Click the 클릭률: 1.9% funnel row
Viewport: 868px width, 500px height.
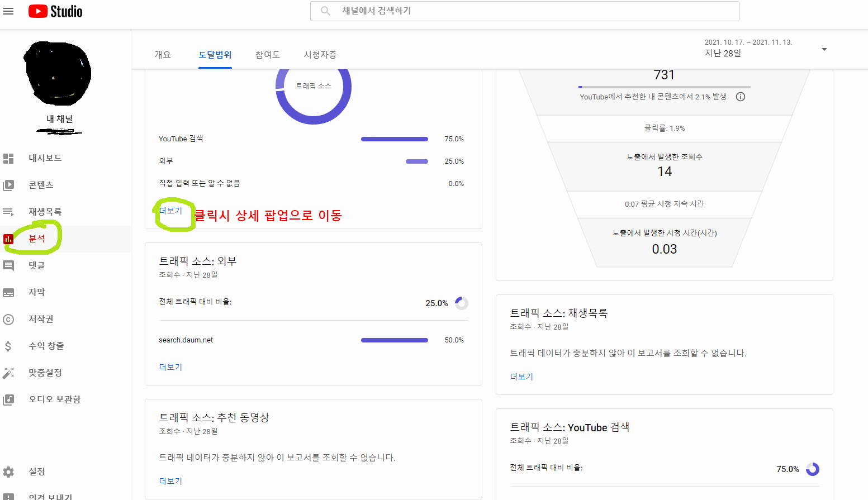[665, 128]
